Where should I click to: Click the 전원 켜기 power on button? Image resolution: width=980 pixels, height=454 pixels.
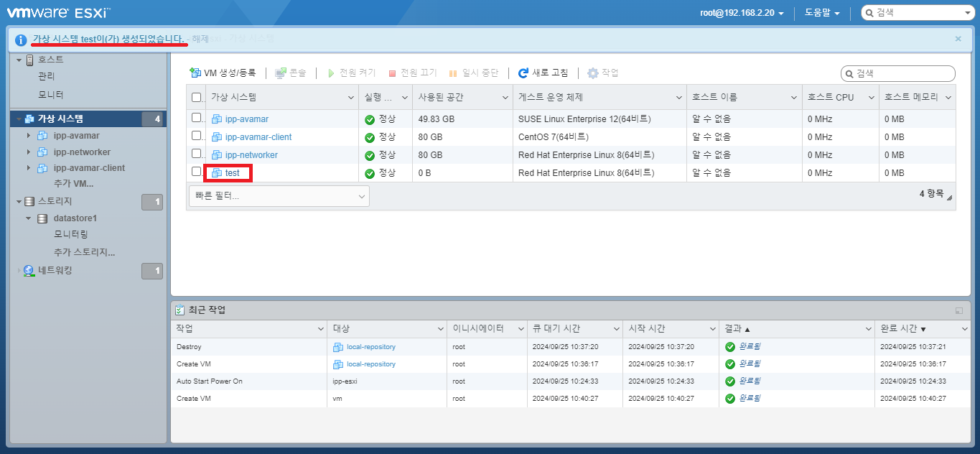[x=351, y=73]
